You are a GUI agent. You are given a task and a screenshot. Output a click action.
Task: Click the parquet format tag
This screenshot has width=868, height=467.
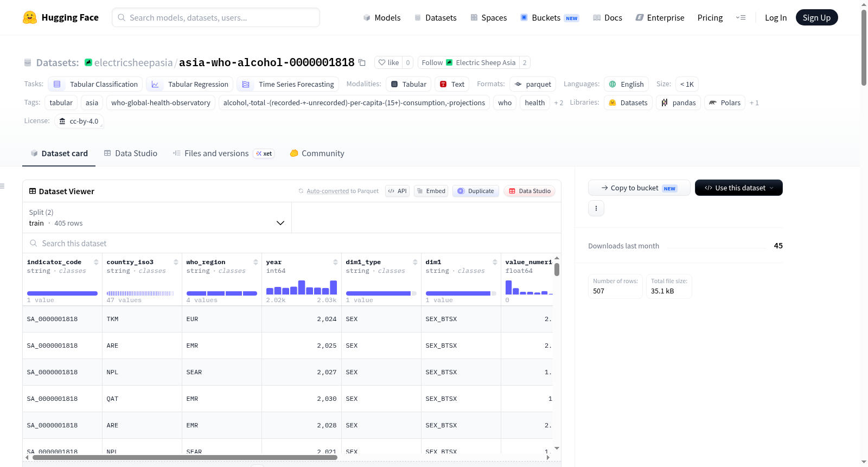tap(533, 84)
